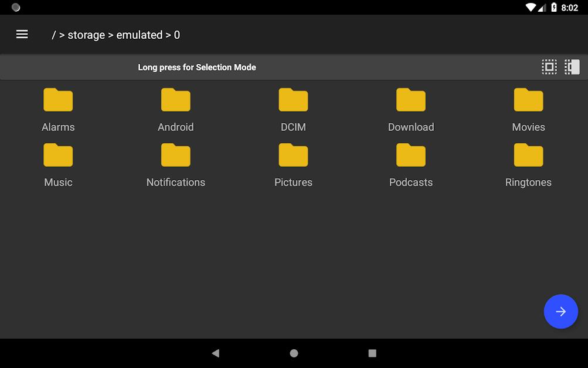This screenshot has width=588, height=368.
Task: Toggle the dual-pane view icon
Action: point(572,67)
